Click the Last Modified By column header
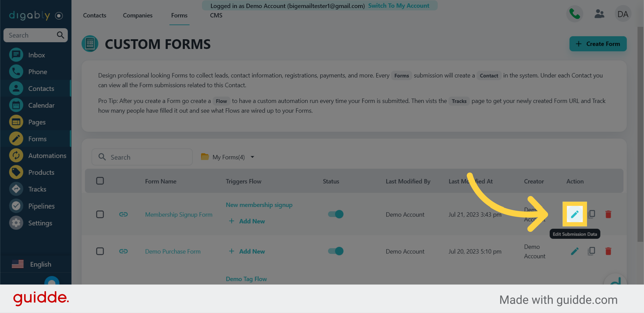The image size is (644, 313). click(408, 181)
